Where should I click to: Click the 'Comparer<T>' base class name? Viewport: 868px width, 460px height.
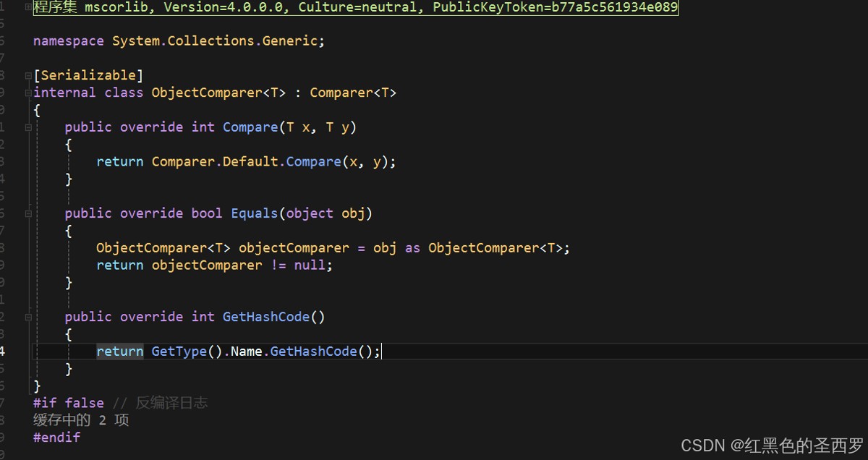353,93
